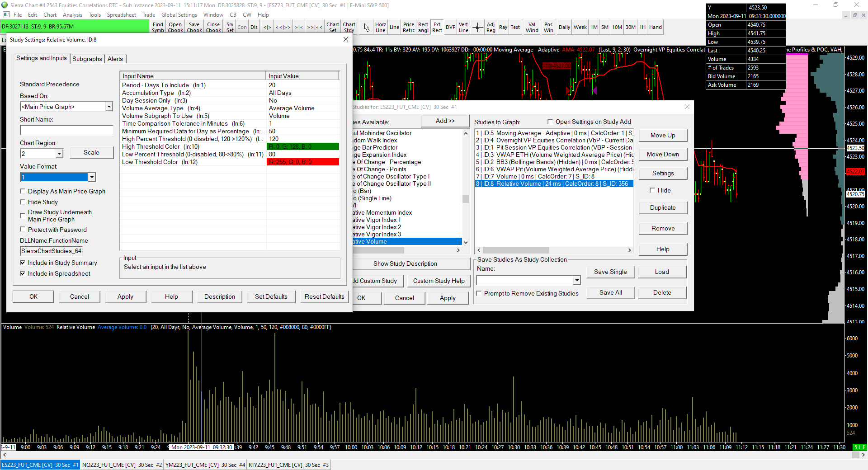This screenshot has width=868, height=470.
Task: Select the Price Retrc retracement tool
Action: coord(409,28)
